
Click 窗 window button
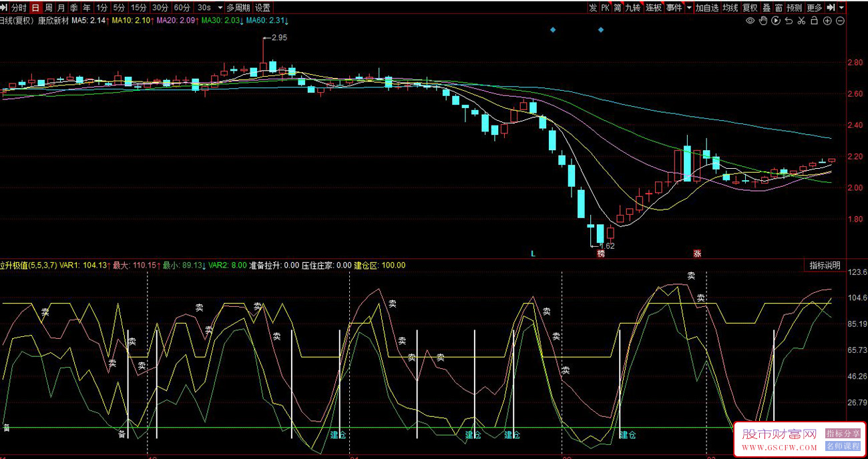tap(779, 8)
